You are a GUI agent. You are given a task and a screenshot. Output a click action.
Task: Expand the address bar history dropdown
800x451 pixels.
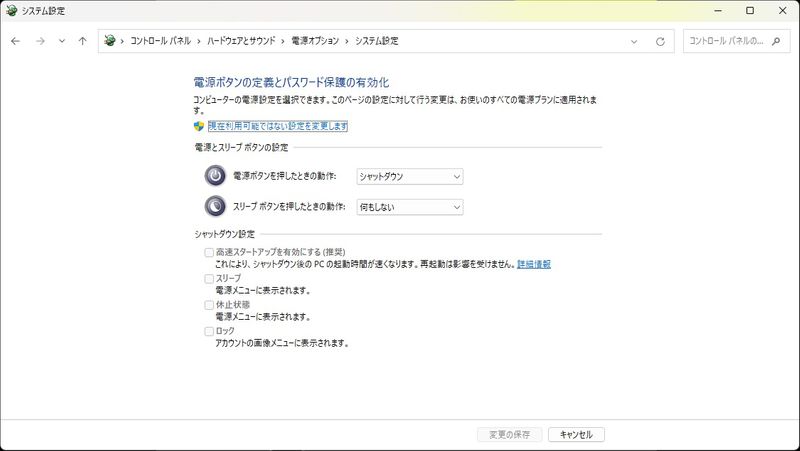pos(635,41)
